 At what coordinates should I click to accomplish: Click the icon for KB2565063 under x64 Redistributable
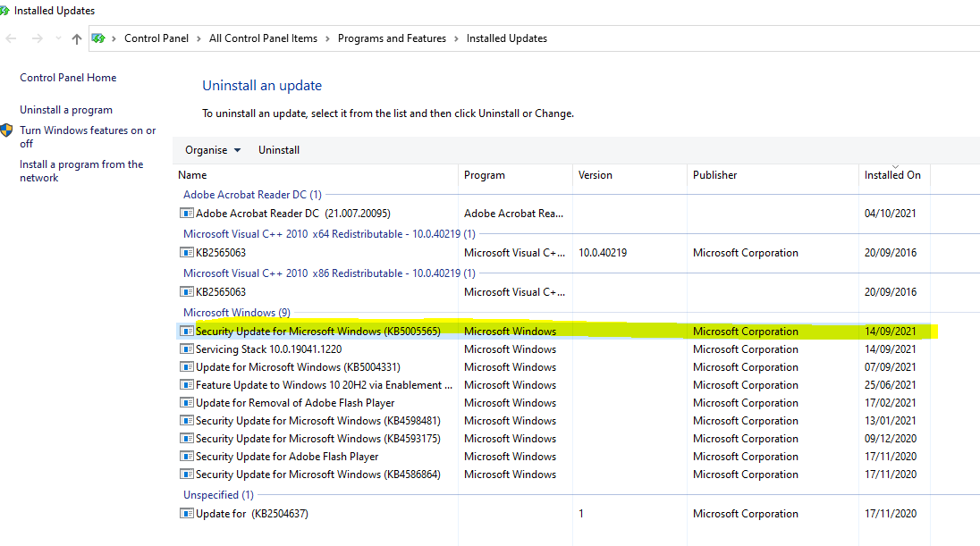coord(186,252)
